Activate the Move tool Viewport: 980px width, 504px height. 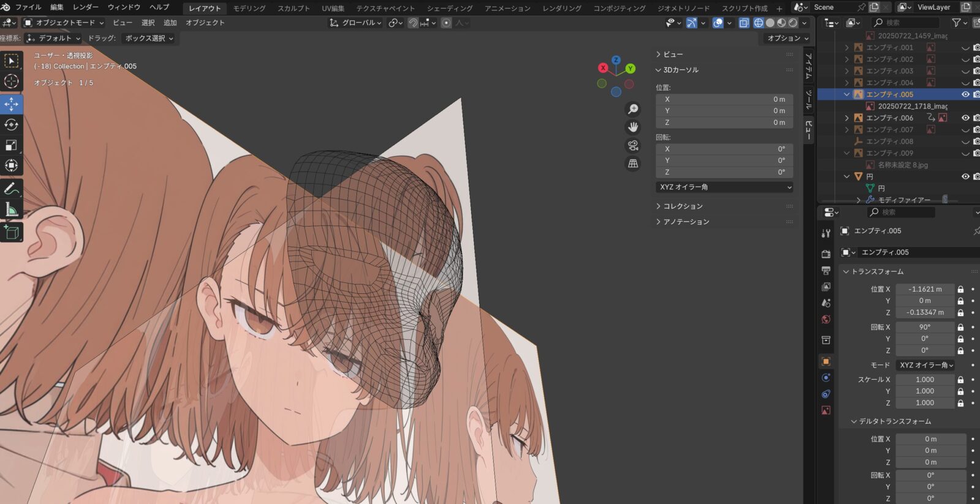tap(11, 104)
